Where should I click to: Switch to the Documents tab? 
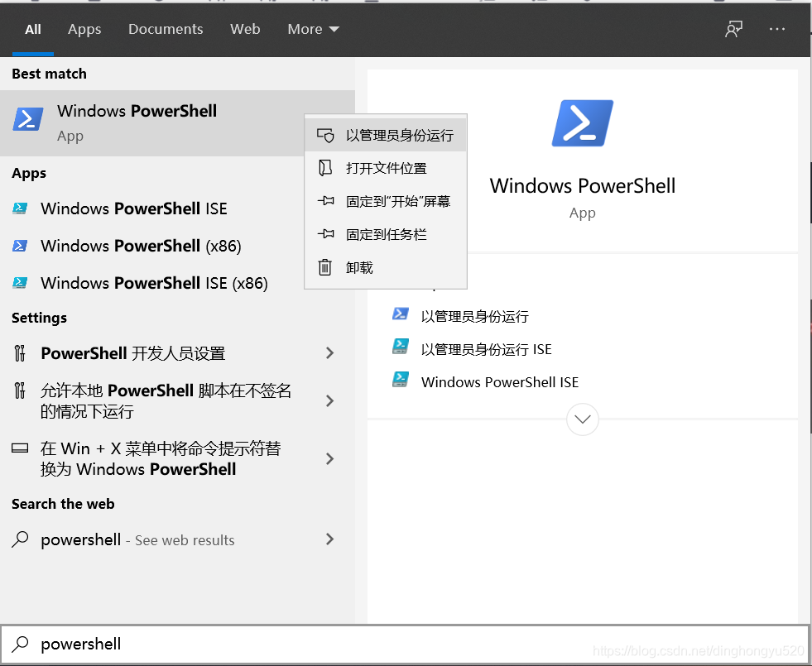coord(166,29)
